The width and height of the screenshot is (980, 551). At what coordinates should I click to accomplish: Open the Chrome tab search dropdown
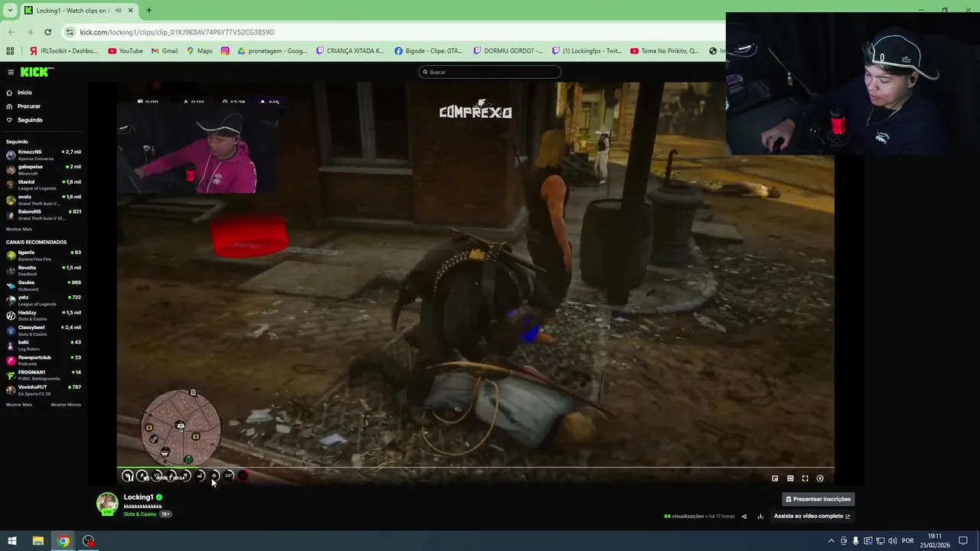click(x=10, y=11)
